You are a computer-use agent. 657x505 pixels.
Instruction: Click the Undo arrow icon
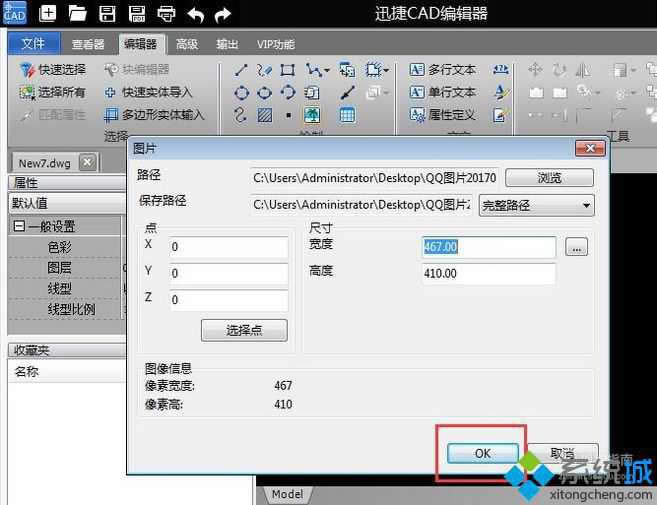[x=196, y=15]
